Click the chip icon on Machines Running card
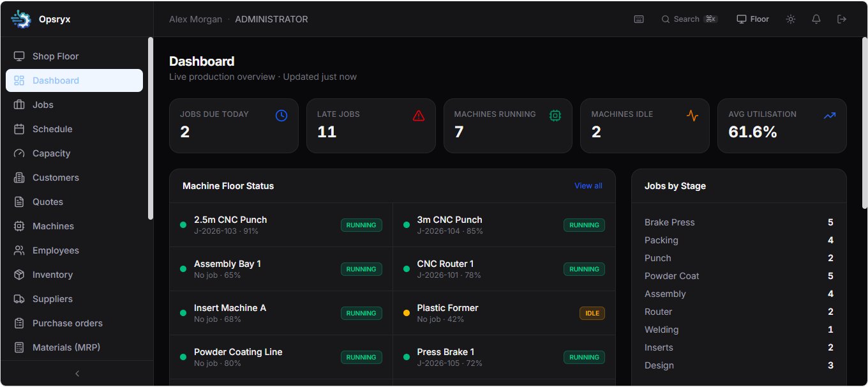Viewport: 868px width, 387px height. [x=555, y=116]
